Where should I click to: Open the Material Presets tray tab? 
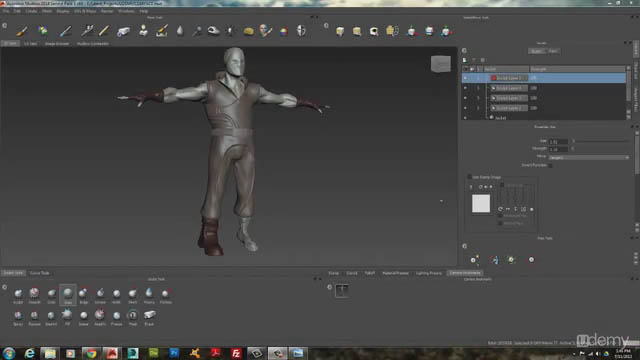coord(395,273)
